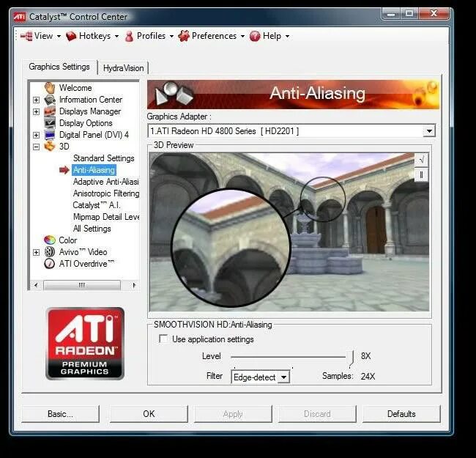Click the ATI logo in the title bar
476x458 pixels.
[x=20, y=17]
